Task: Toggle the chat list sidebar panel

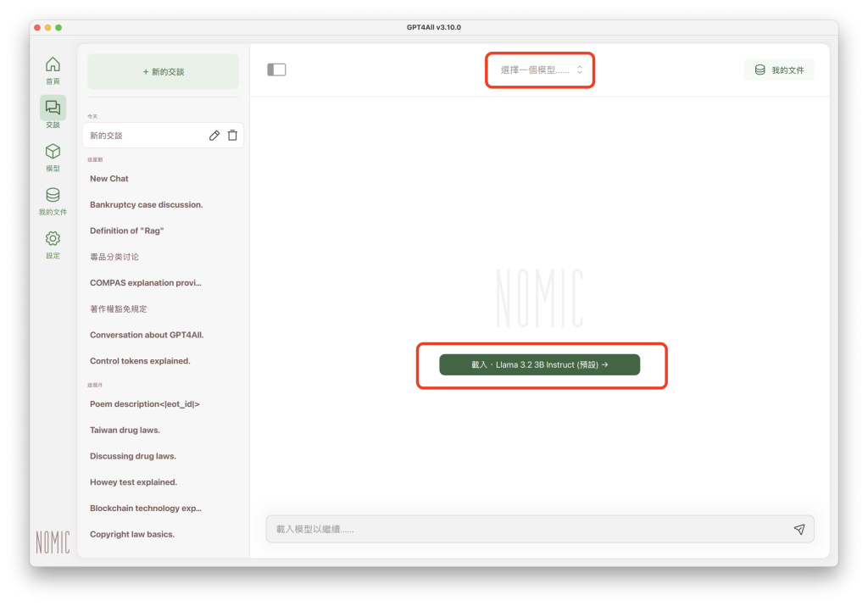Action: coord(276,69)
